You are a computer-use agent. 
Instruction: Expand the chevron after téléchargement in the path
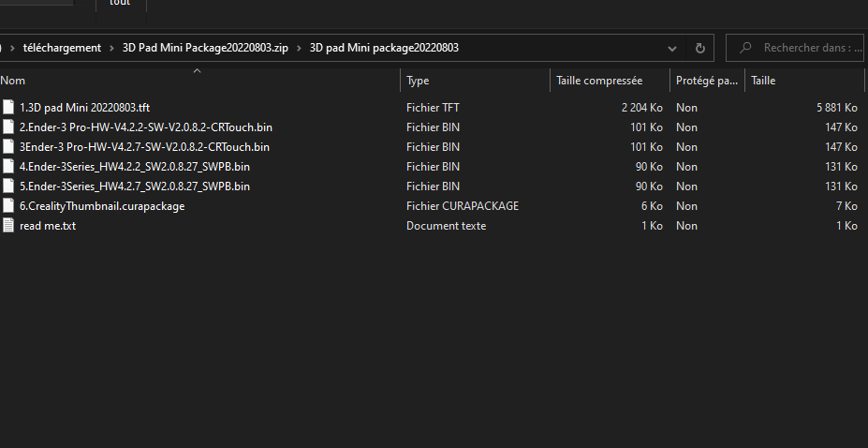pos(111,48)
